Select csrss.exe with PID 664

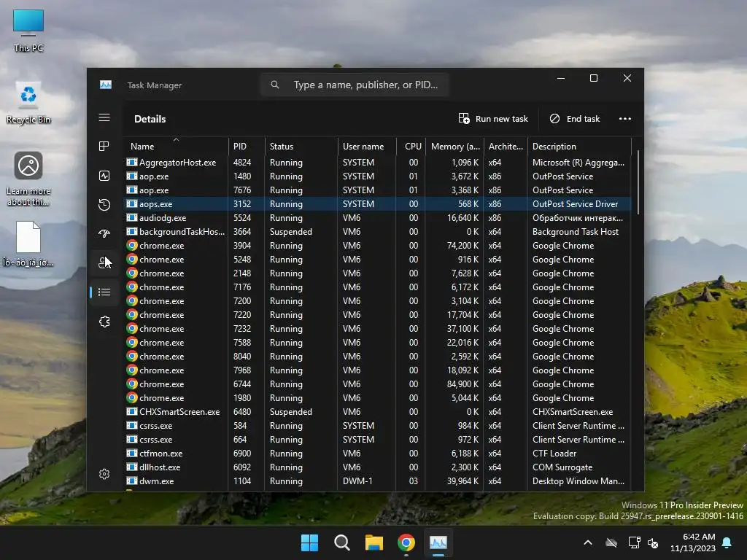(x=379, y=439)
